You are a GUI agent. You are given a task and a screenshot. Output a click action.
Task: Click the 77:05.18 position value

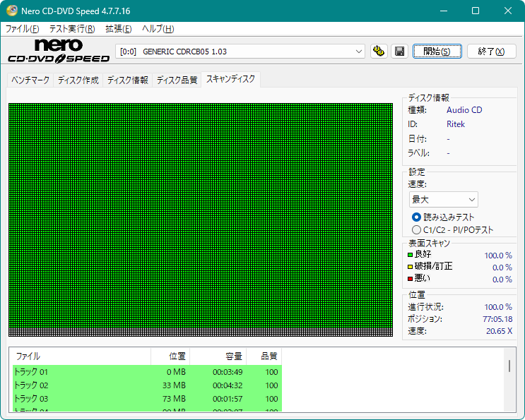pos(497,319)
